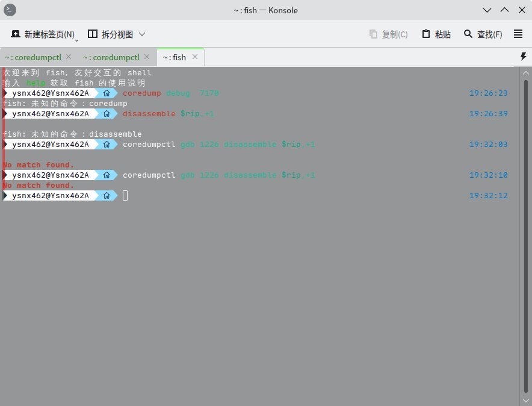Viewport: 532px width, 406px height.
Task: Switch to the first coredumpctl tab
Action: (32, 57)
